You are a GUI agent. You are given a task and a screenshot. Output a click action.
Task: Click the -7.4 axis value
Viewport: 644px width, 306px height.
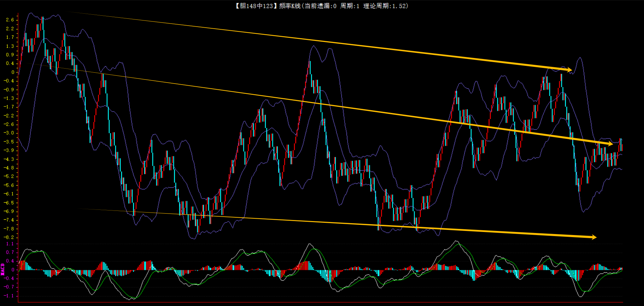(x=9, y=220)
